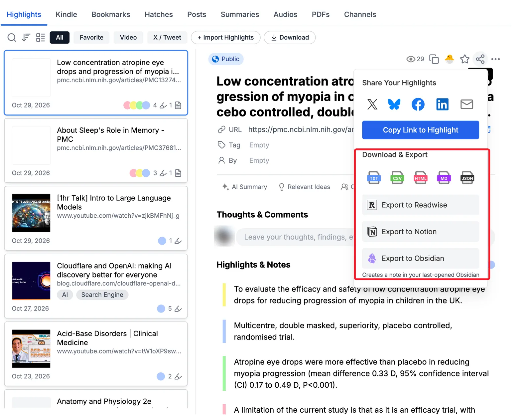Filter highlights by Favorite

pos(91,38)
